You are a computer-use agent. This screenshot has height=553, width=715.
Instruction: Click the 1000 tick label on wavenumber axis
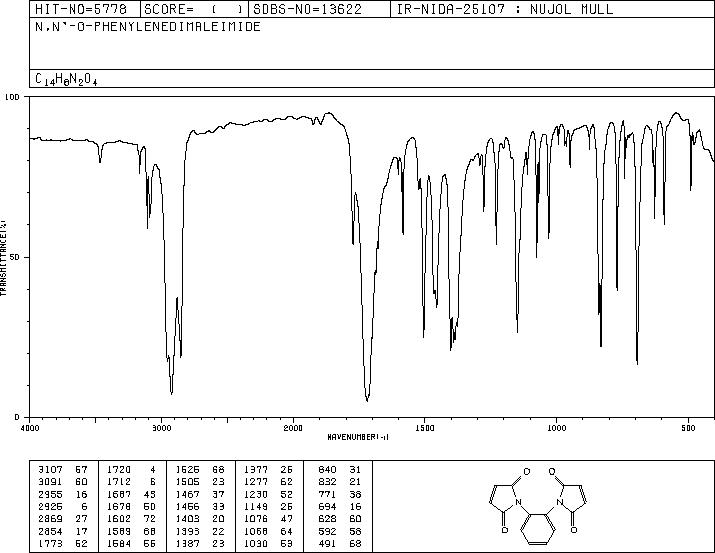(x=556, y=428)
